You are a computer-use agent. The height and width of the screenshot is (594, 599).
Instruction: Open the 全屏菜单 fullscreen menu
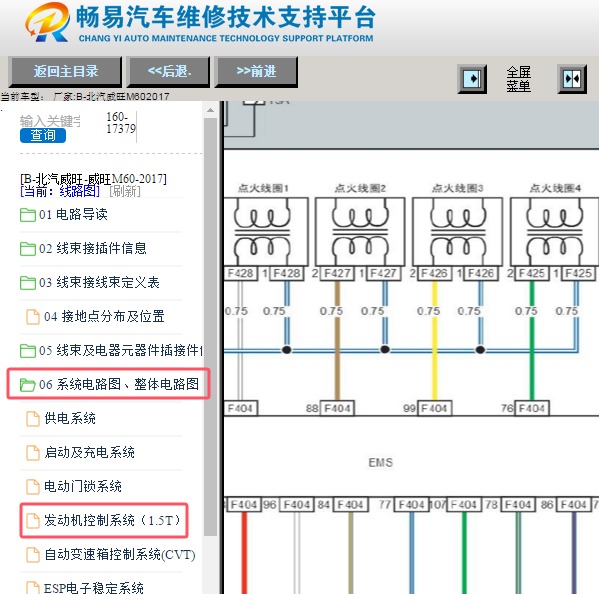point(518,79)
